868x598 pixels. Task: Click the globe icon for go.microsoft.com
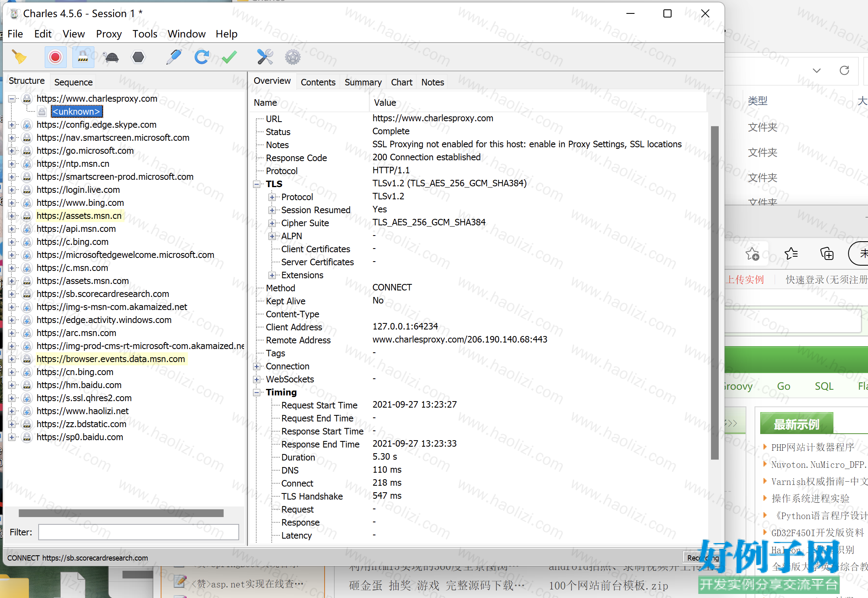click(x=27, y=151)
